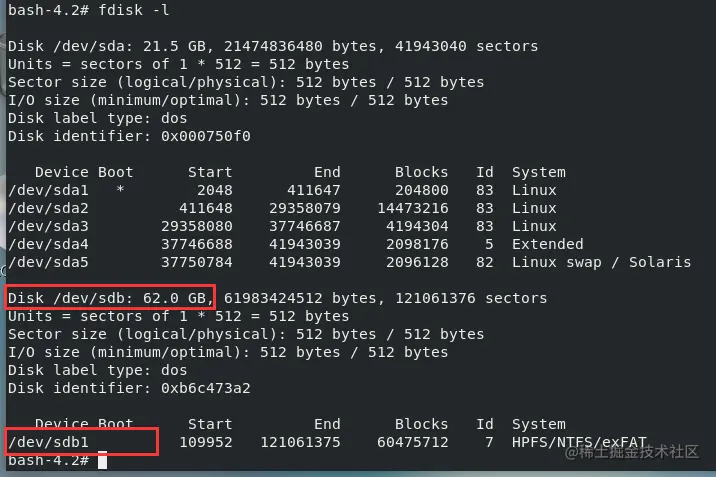Screen dimensions: 716x477
Task: Click the blocks value '4194304'
Action: coord(417,226)
